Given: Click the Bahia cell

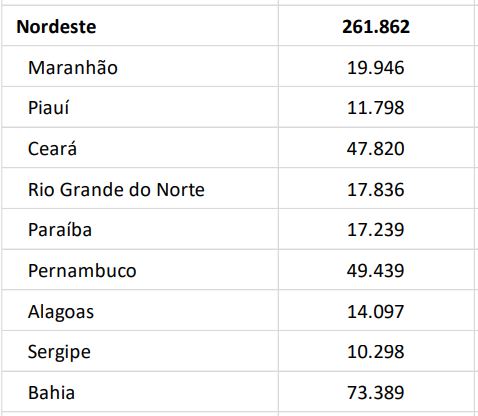Looking at the screenshot, I should pyautogui.click(x=140, y=392).
